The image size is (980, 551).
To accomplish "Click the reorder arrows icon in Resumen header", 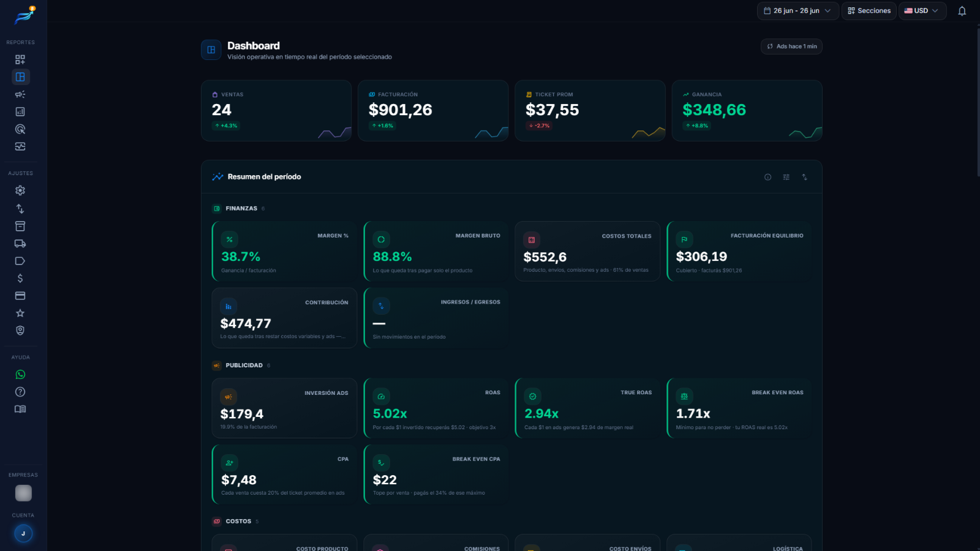I will 804,177.
